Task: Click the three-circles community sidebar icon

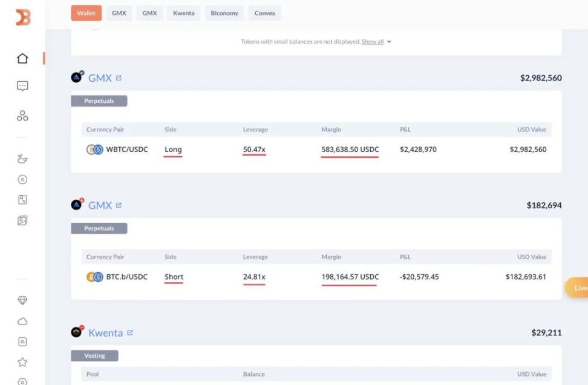Action: pyautogui.click(x=22, y=116)
